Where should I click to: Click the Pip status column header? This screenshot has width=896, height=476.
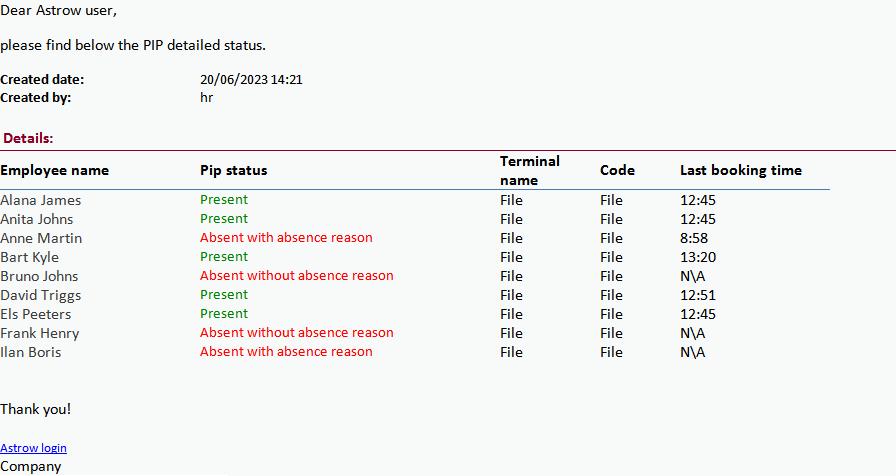pyautogui.click(x=233, y=170)
